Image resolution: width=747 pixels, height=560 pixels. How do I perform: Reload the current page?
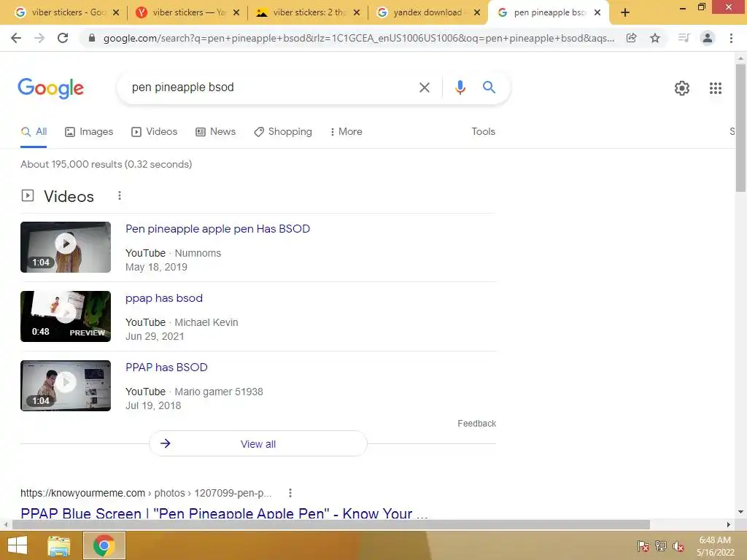[x=63, y=38]
